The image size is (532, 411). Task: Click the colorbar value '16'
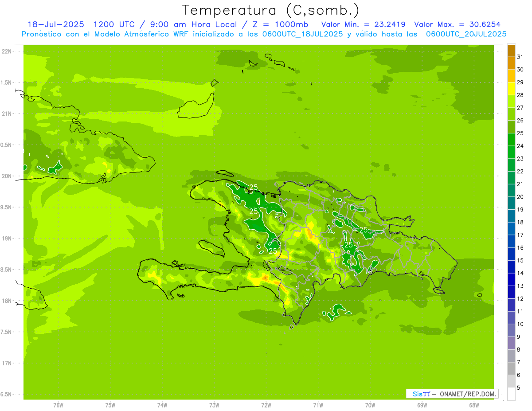point(520,247)
